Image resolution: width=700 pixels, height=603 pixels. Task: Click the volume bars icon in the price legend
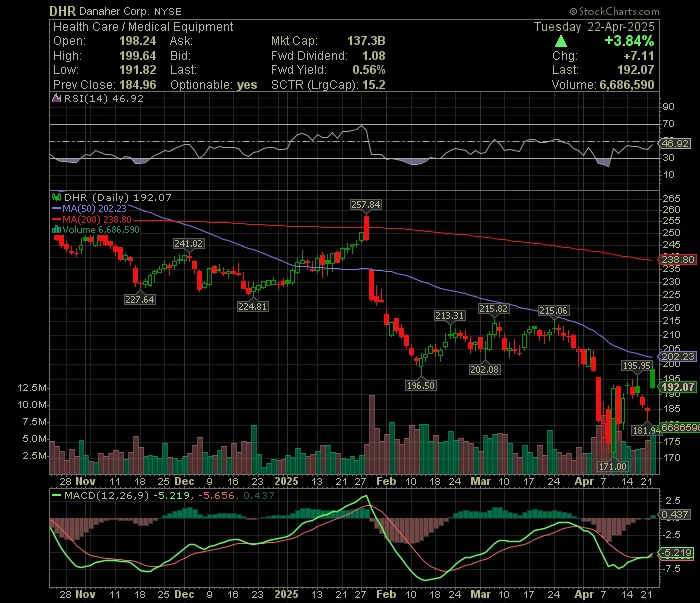click(57, 230)
